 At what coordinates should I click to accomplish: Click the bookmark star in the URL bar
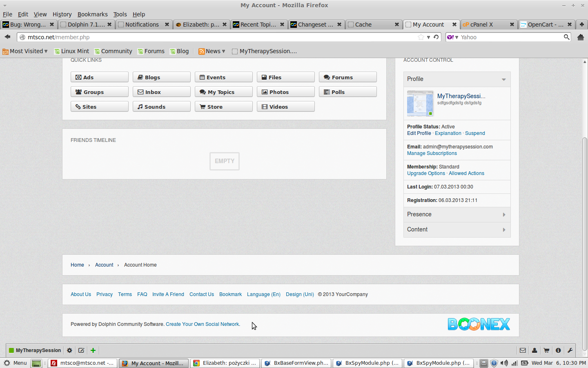click(x=421, y=37)
